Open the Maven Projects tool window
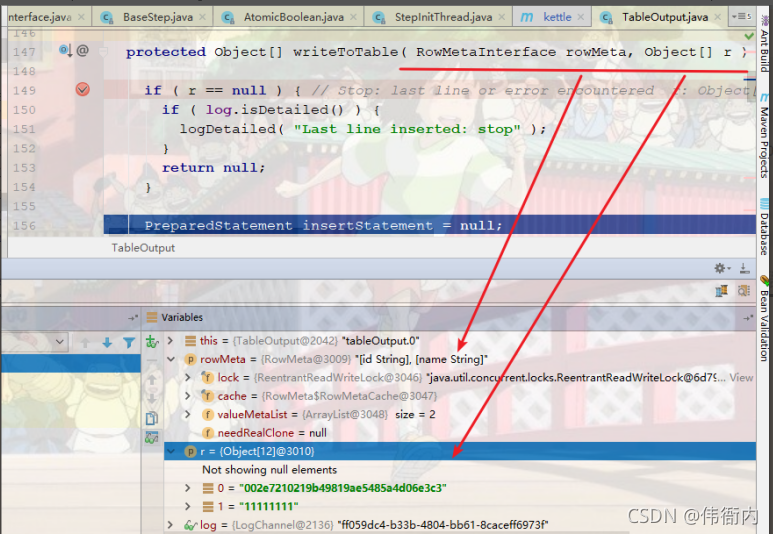The image size is (773, 534). pos(765,136)
